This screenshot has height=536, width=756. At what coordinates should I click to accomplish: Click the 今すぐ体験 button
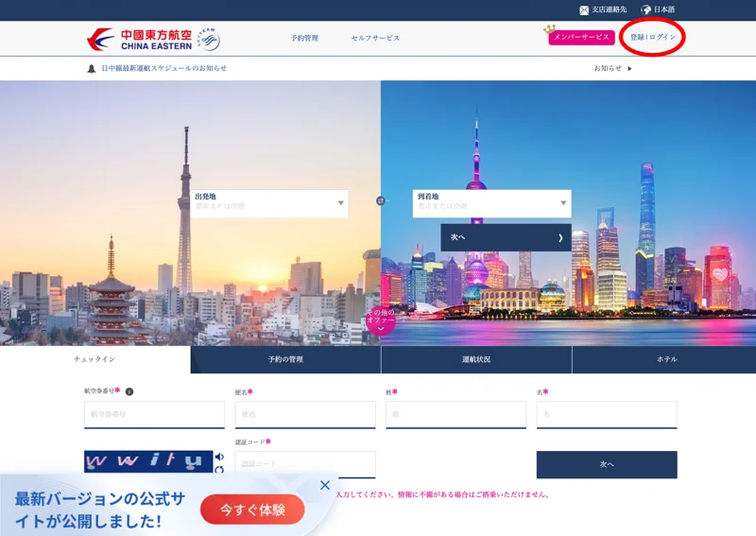(252, 510)
